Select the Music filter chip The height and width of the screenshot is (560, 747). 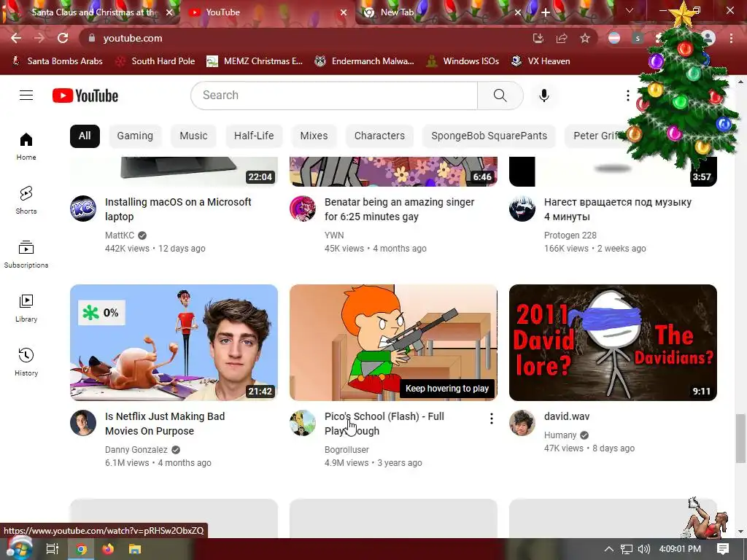coord(193,136)
